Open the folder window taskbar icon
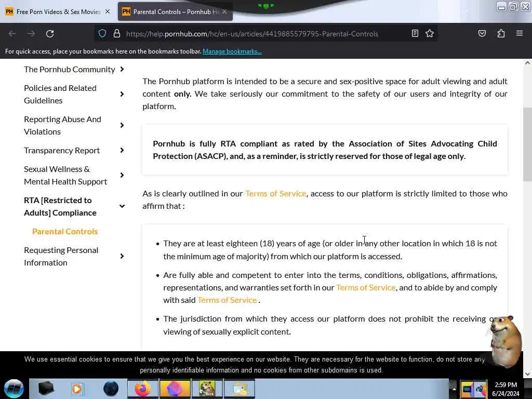The height and width of the screenshot is (399, 532). click(x=239, y=389)
